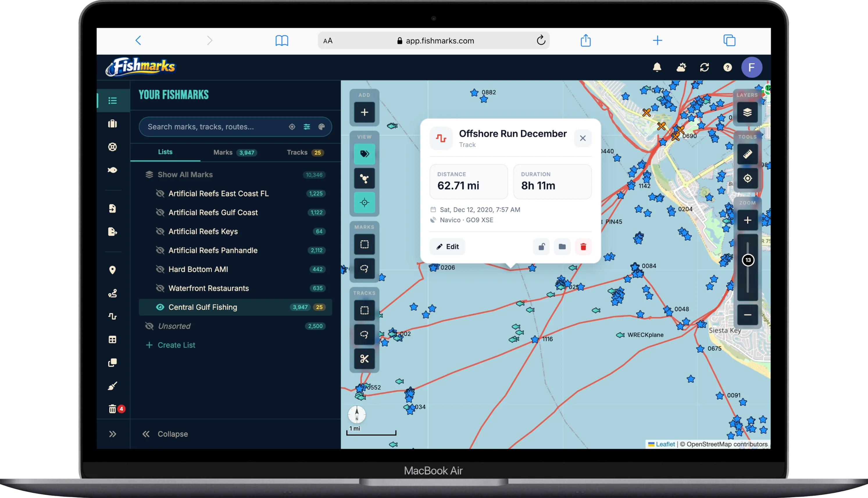
Task: Zoom out the map with minus
Action: click(x=747, y=315)
